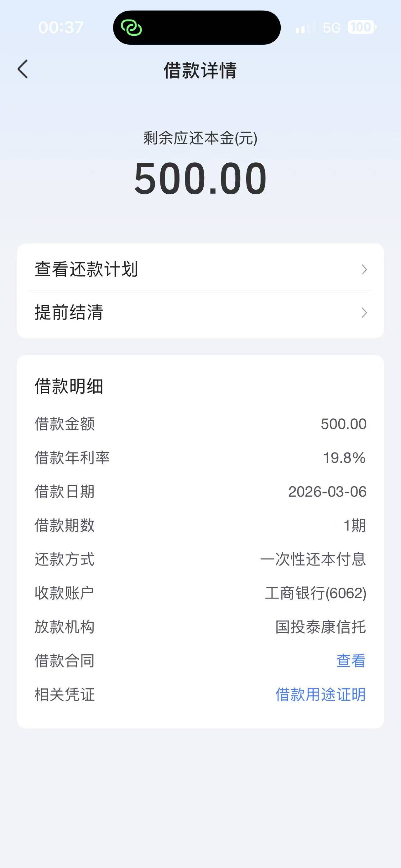
Task: Tap the 00:37 status bar clock
Action: (61, 28)
